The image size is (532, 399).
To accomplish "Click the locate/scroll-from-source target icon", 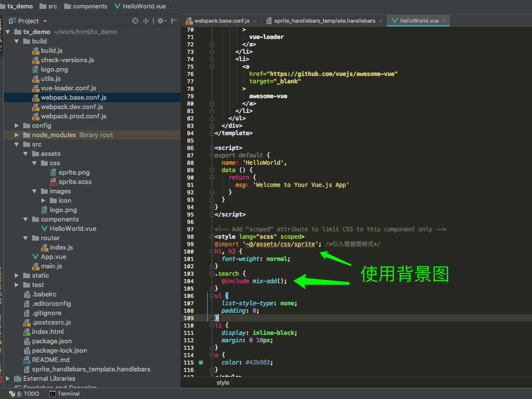I will pos(135,21).
